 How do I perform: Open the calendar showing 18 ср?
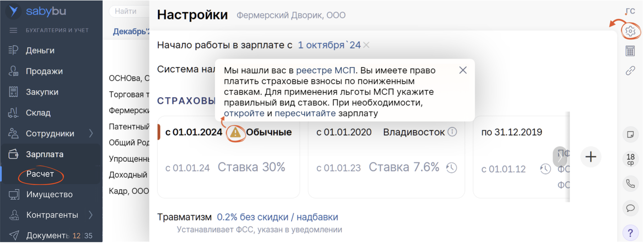[630, 159]
